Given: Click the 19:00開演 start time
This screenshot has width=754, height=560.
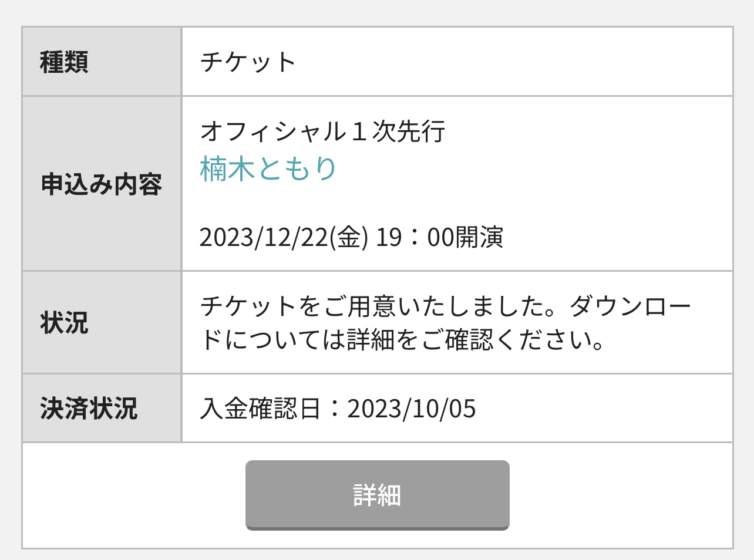Looking at the screenshot, I should pos(439,237).
